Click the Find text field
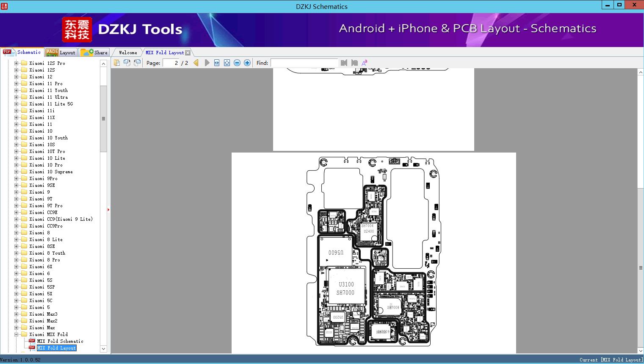This screenshot has height=364, width=644. [304, 63]
